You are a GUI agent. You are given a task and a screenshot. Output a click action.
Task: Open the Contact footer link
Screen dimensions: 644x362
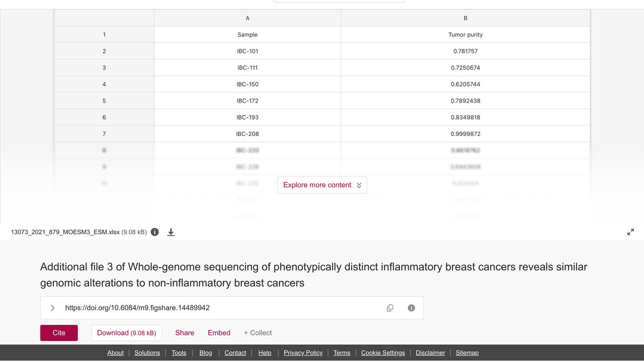(x=235, y=353)
